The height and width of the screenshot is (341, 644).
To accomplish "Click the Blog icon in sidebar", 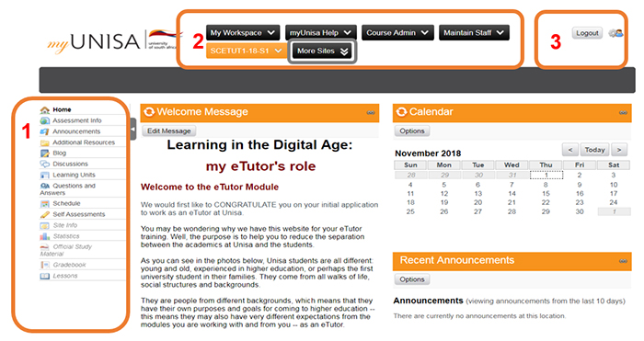I will click(x=45, y=153).
